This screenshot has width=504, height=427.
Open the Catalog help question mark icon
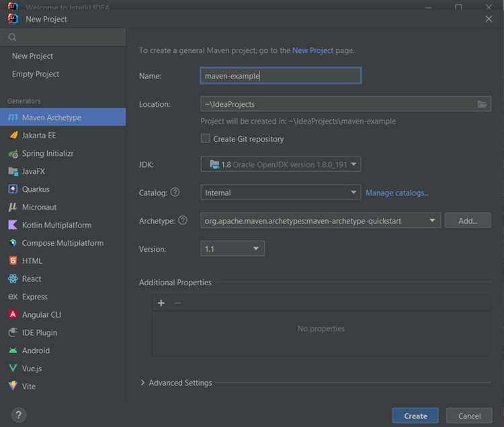tap(175, 192)
